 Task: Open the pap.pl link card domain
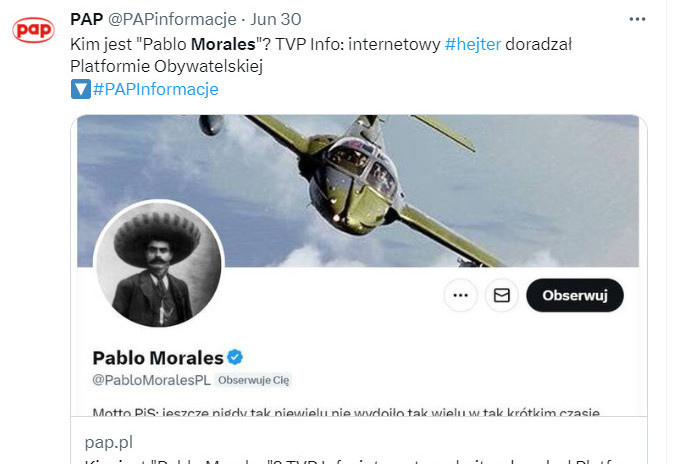(x=109, y=442)
